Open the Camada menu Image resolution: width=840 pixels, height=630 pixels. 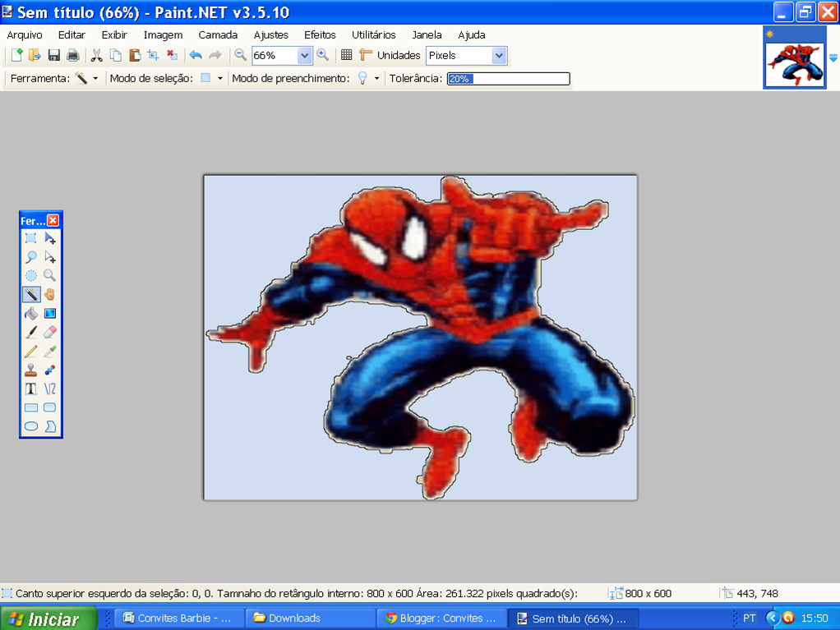coord(218,34)
